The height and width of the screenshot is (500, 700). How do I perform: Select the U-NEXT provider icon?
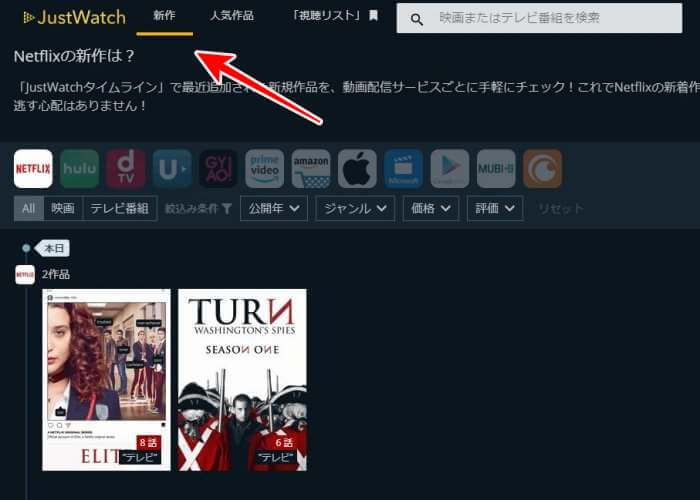tap(172, 169)
